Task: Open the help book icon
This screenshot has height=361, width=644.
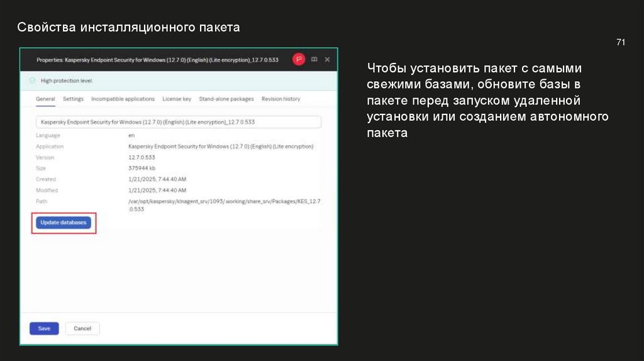Action: (x=314, y=60)
